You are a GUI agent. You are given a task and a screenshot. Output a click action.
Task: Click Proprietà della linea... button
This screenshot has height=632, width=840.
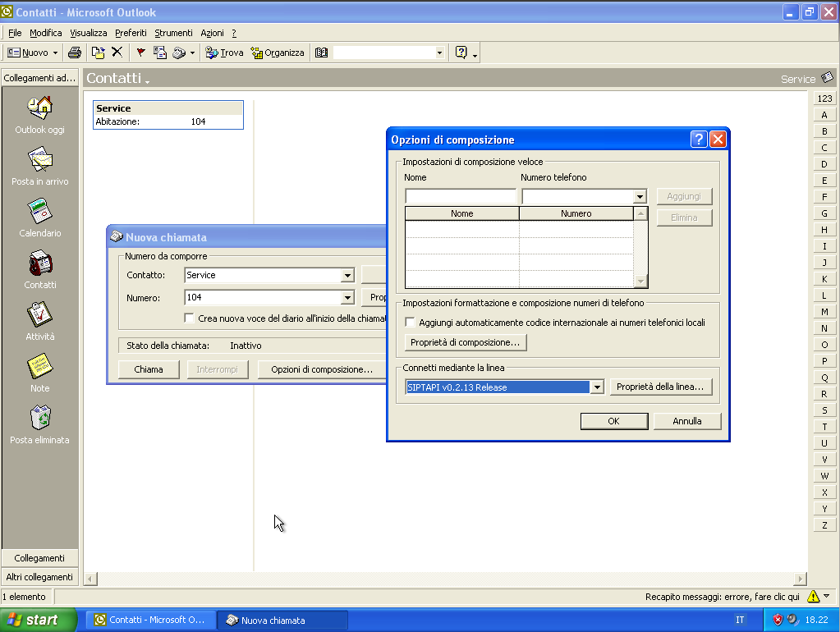click(x=660, y=387)
